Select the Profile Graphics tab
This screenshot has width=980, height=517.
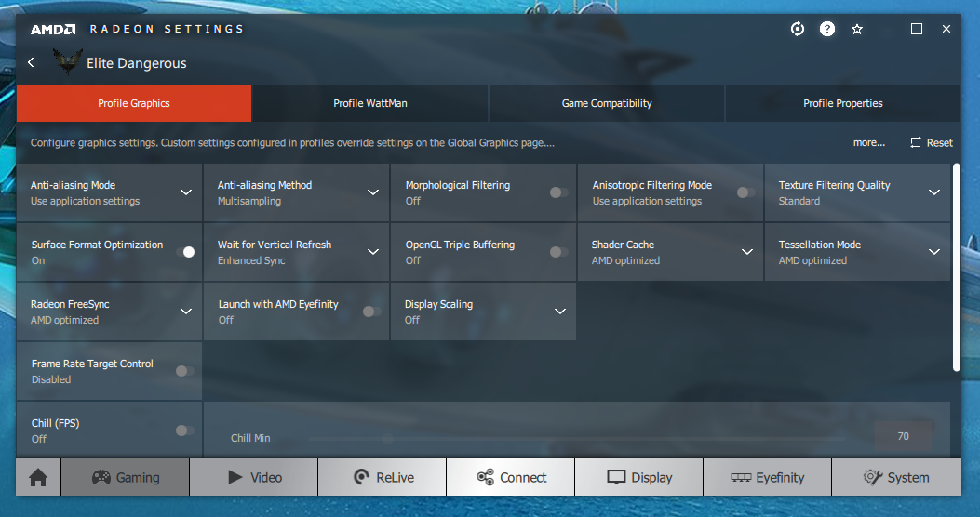[x=134, y=103]
